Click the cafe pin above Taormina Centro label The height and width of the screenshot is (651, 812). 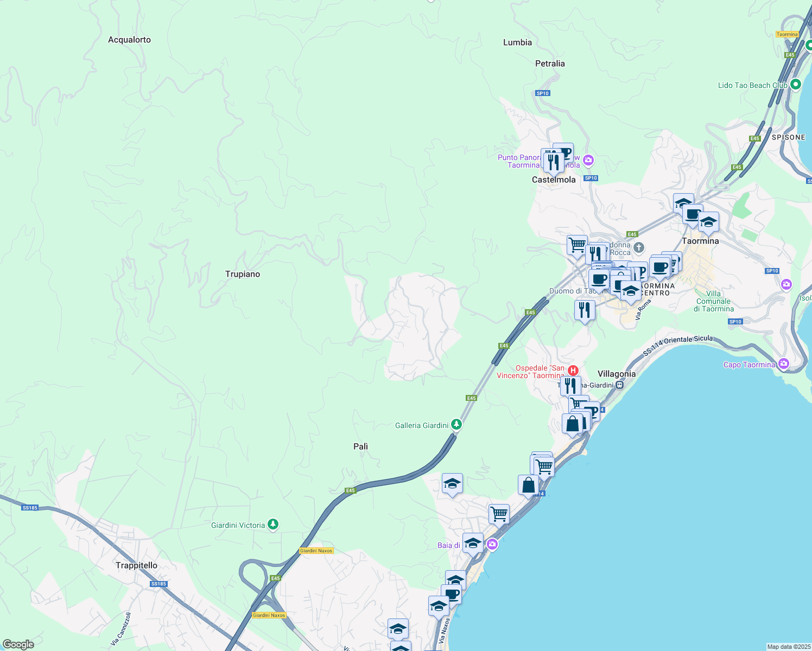(x=660, y=267)
